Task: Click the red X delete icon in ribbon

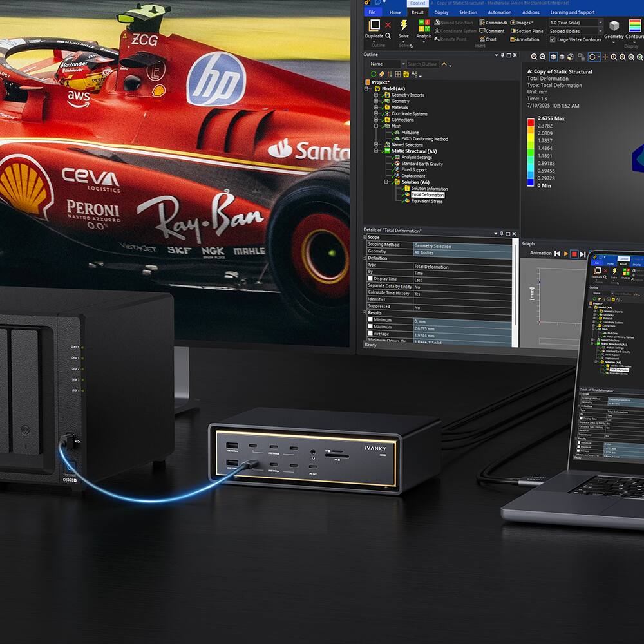Action: 388,25
